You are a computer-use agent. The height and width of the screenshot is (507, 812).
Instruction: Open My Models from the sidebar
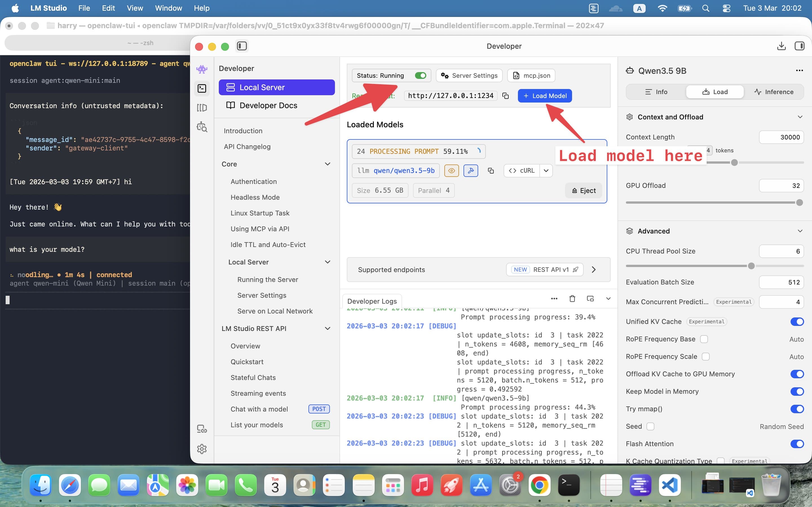(x=202, y=108)
